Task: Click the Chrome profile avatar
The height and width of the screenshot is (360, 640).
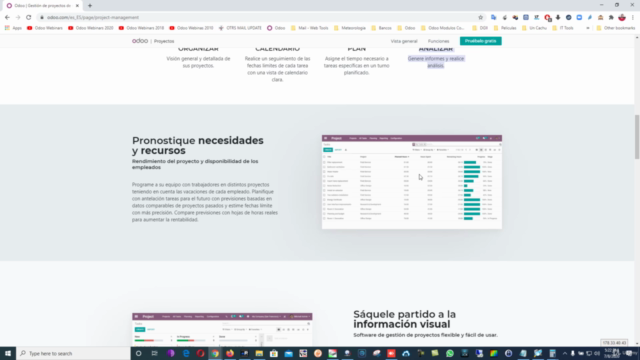Action: pyautogui.click(x=622, y=18)
